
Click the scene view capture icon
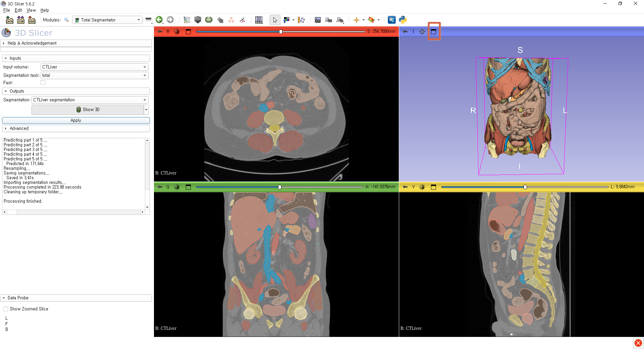click(329, 20)
